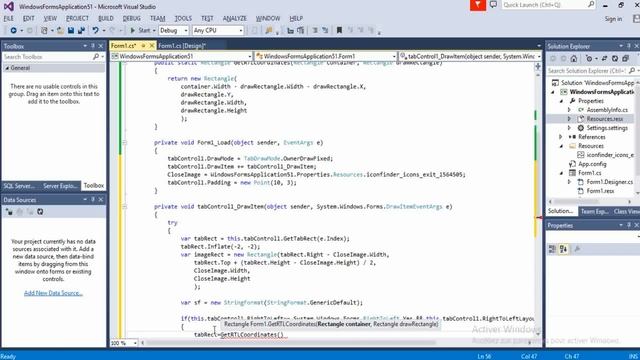
Task: Click the Navigate Backward toolbar icon
Action: tap(13, 31)
